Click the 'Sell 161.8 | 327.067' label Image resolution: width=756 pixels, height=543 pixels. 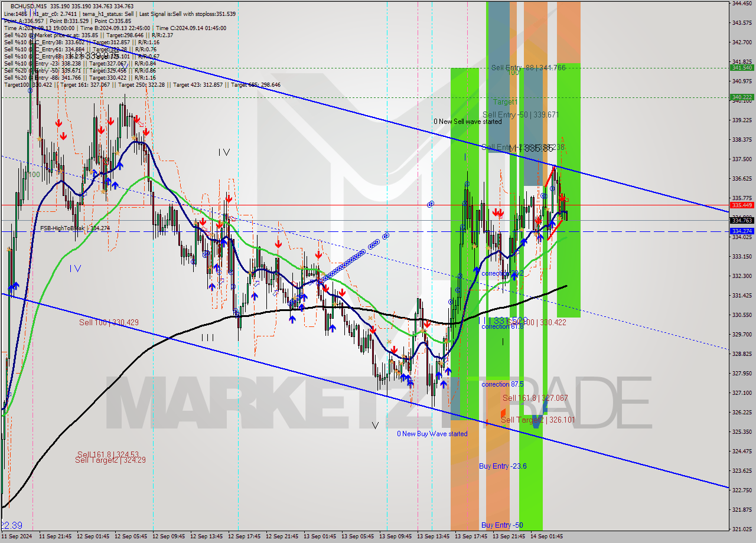click(535, 398)
